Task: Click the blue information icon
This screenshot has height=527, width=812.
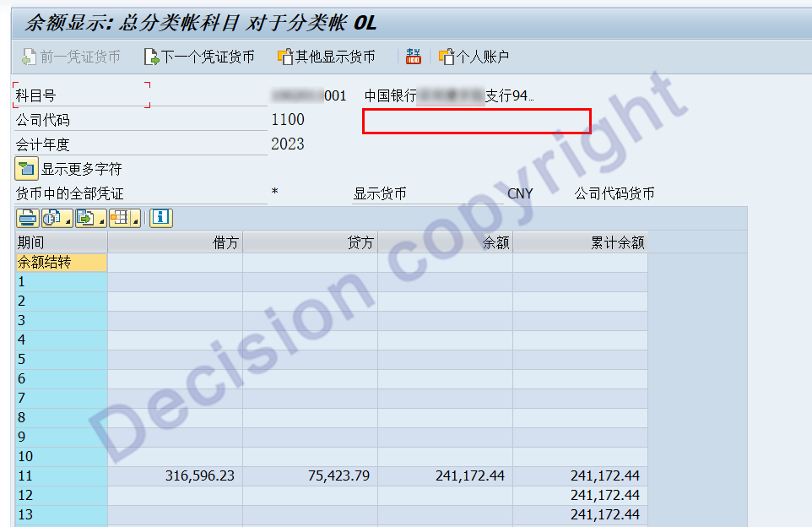Action: pos(161,218)
